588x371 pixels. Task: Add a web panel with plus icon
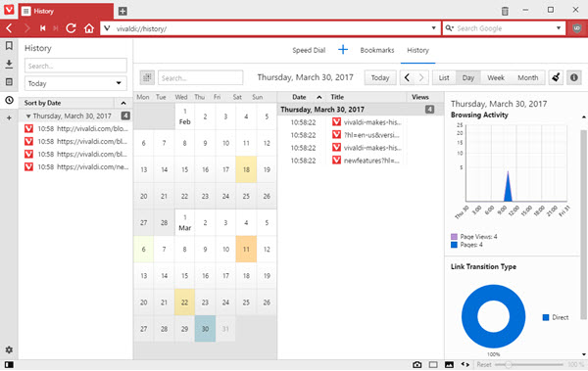pos(9,118)
